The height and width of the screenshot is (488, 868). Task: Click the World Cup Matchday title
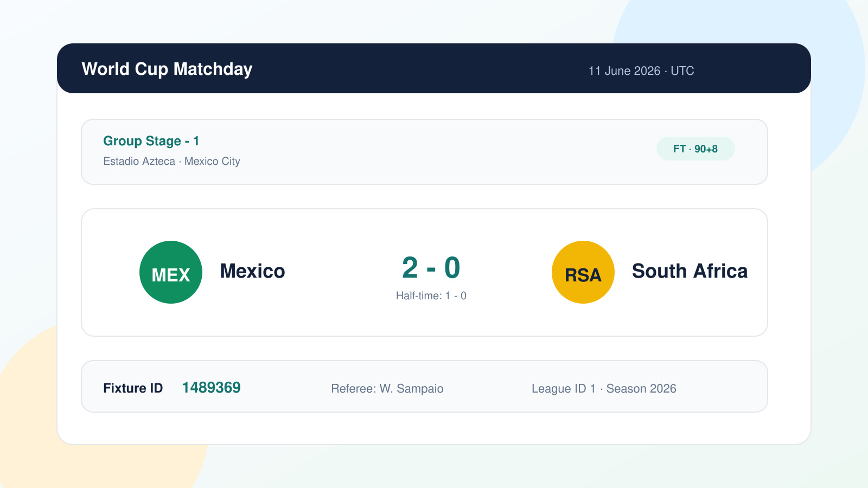click(167, 69)
